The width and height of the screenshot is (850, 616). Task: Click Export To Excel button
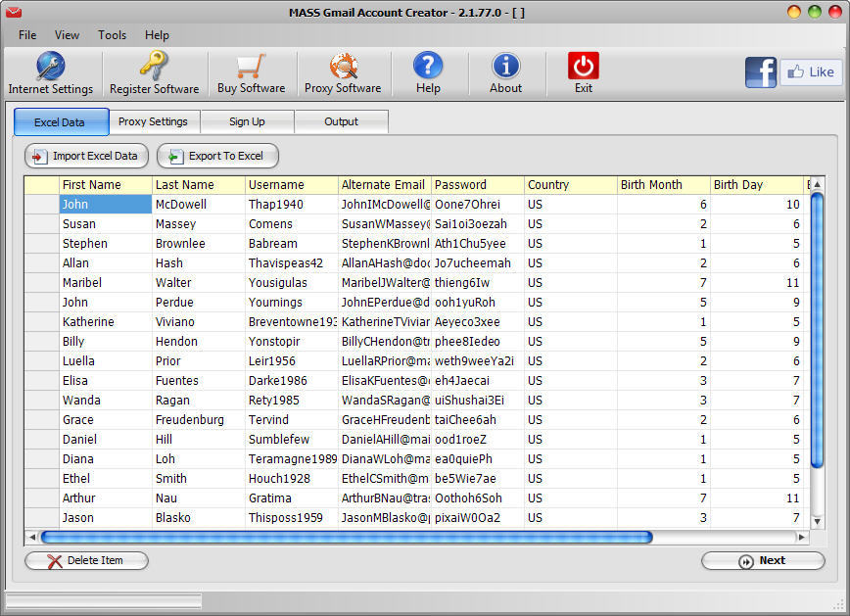click(218, 156)
